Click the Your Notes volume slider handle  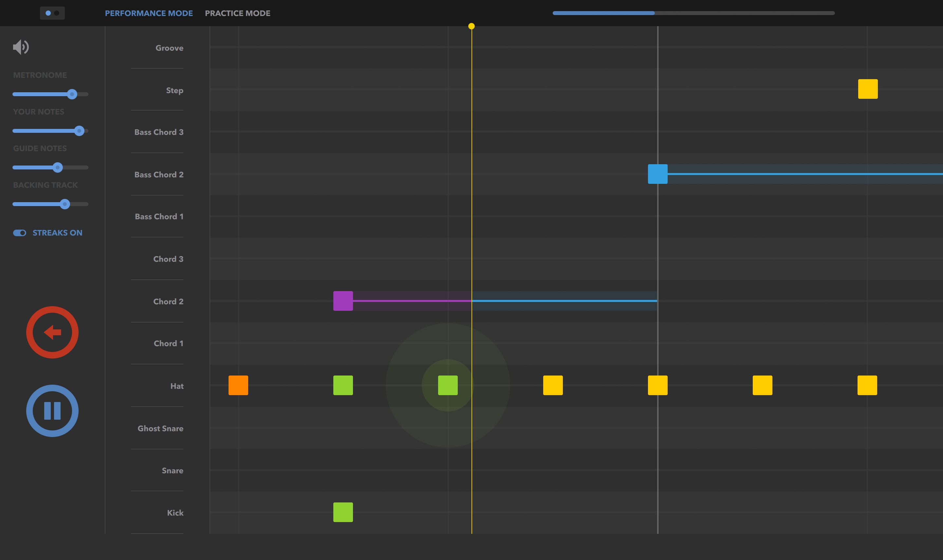pos(79,131)
